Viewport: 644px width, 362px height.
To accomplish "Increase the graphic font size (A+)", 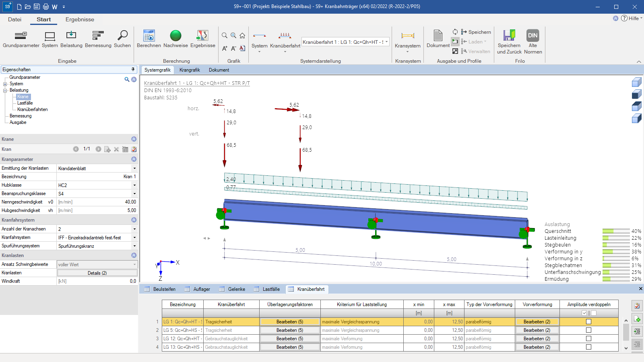I will point(225,48).
